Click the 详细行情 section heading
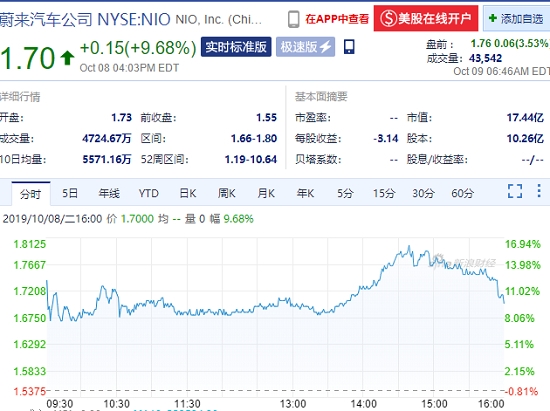The width and height of the screenshot is (550, 411). pos(20,96)
